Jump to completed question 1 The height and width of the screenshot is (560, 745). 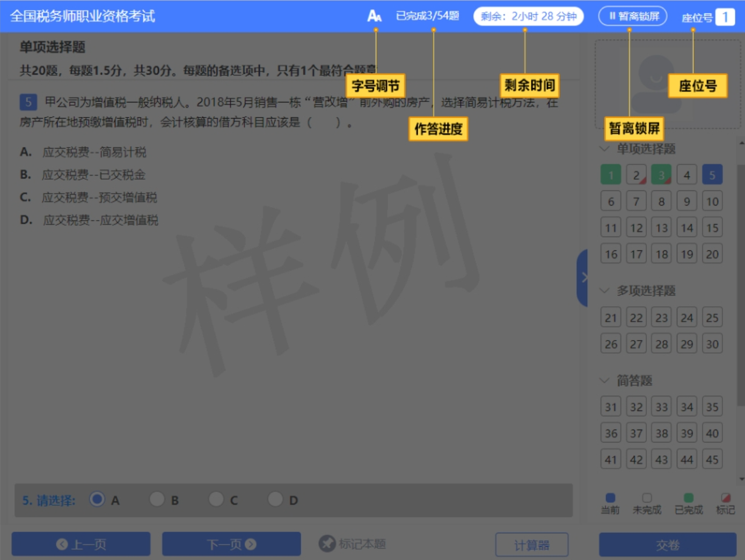611,175
